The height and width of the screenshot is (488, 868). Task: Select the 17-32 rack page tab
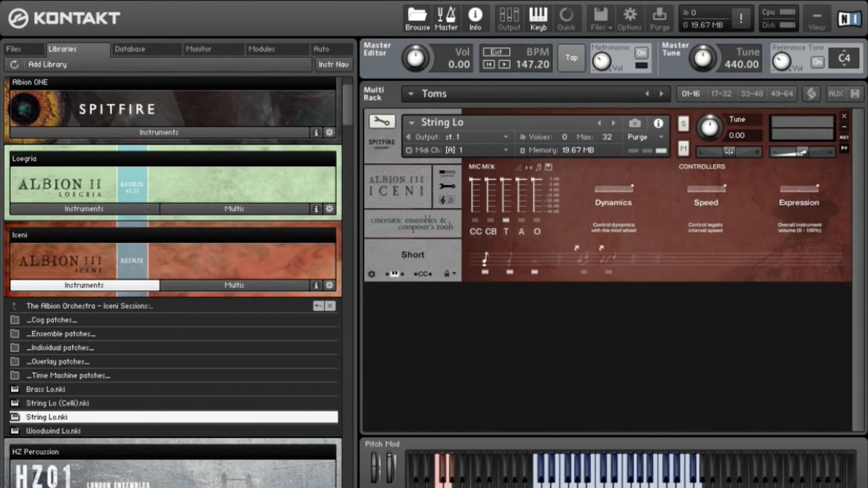coord(721,94)
